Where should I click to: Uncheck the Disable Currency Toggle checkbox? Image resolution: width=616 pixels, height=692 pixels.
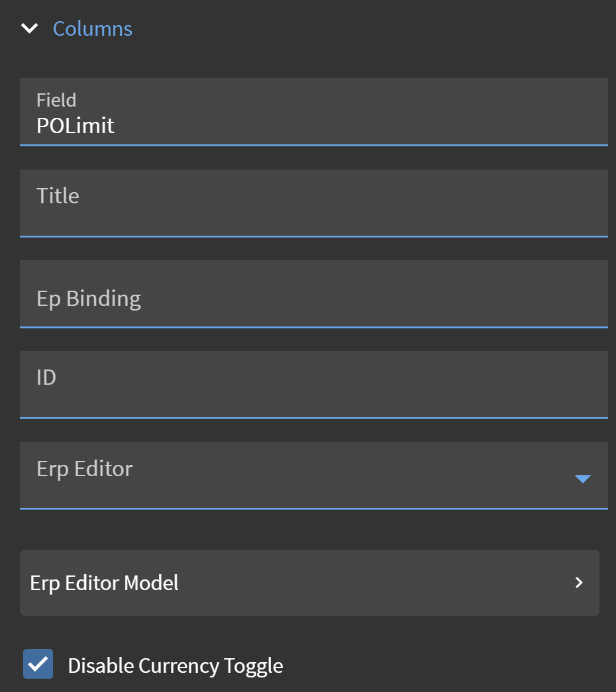tap(38, 664)
